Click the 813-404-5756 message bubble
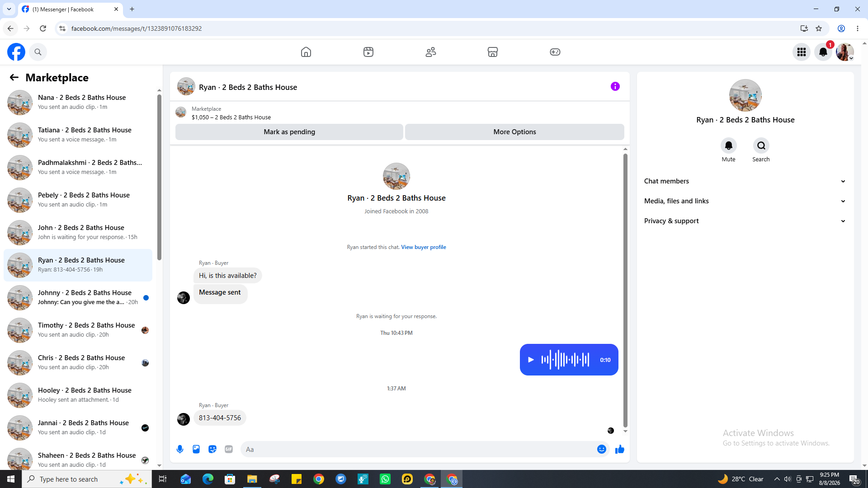This screenshot has width=868, height=488. [220, 418]
